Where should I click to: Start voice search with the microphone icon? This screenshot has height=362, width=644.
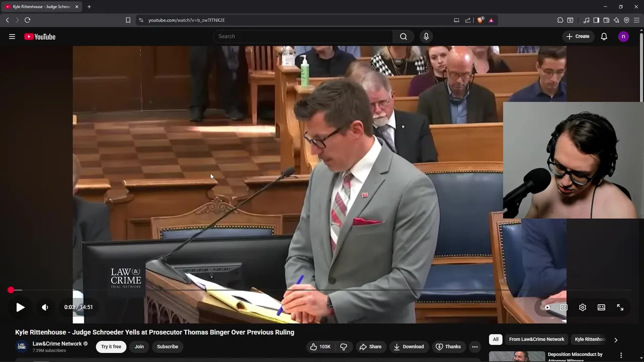click(x=426, y=36)
